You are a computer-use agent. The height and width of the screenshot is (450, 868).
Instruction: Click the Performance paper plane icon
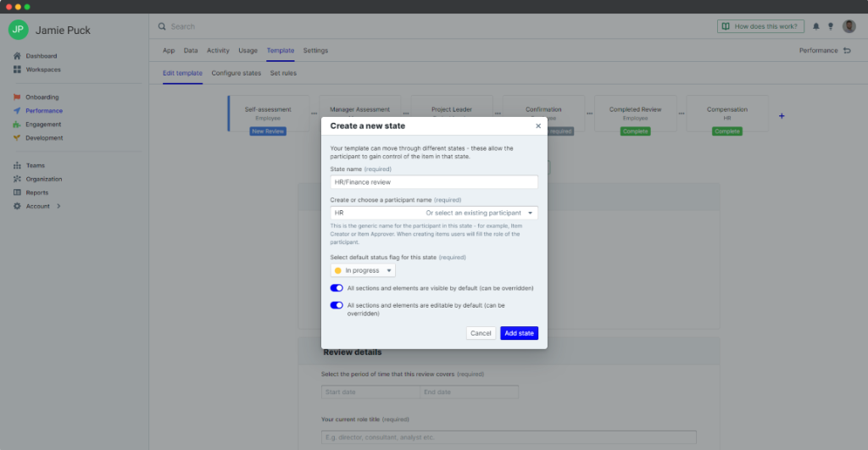point(17,111)
